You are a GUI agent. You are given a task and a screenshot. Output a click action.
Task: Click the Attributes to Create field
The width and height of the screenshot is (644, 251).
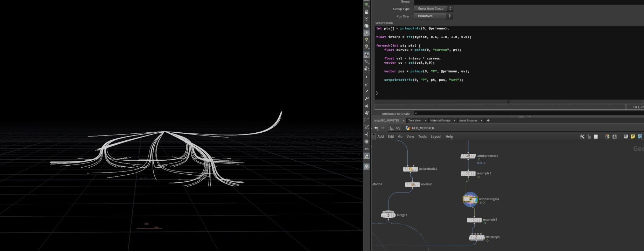528,113
